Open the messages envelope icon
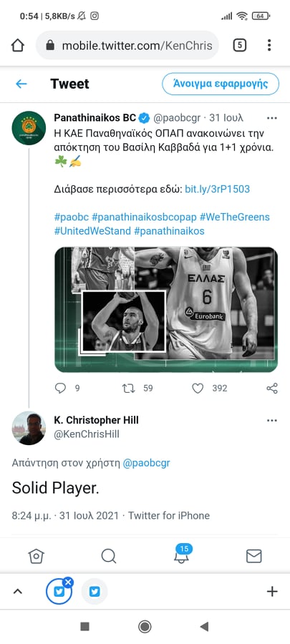The width and height of the screenshot is (290, 644). [x=254, y=556]
